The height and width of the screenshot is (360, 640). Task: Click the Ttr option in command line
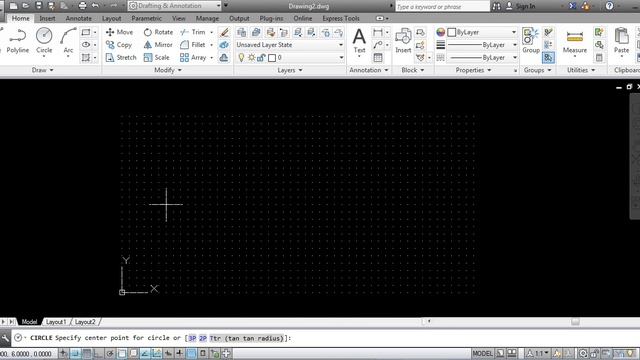246,338
